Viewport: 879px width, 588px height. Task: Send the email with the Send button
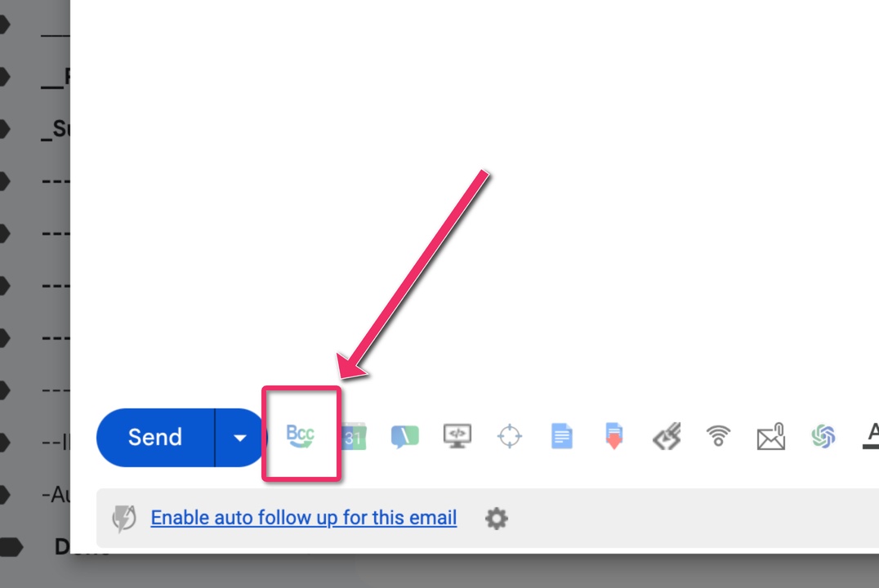[155, 438]
